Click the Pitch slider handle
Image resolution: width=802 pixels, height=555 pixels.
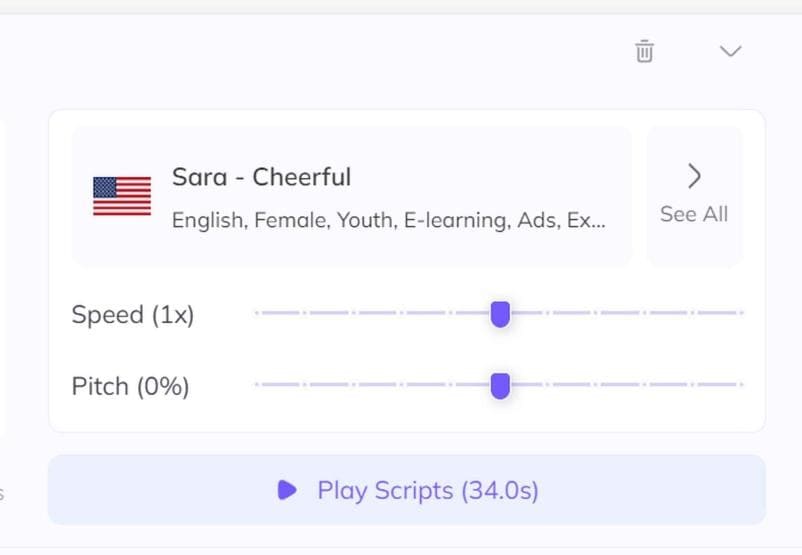coord(500,385)
